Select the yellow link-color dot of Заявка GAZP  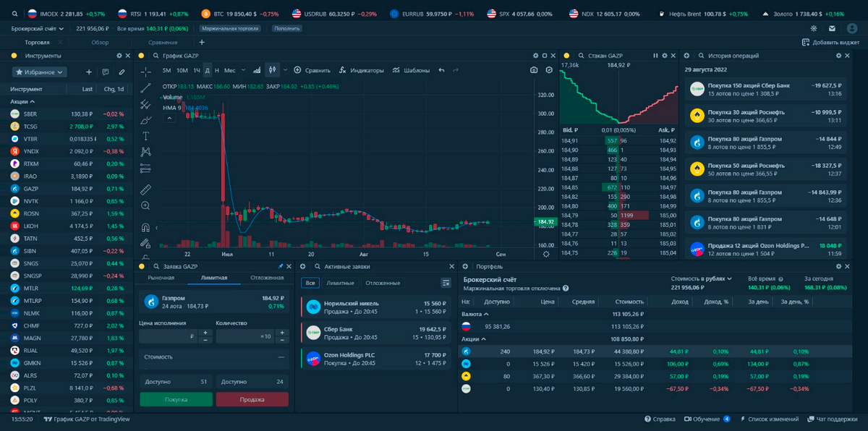coord(142,266)
